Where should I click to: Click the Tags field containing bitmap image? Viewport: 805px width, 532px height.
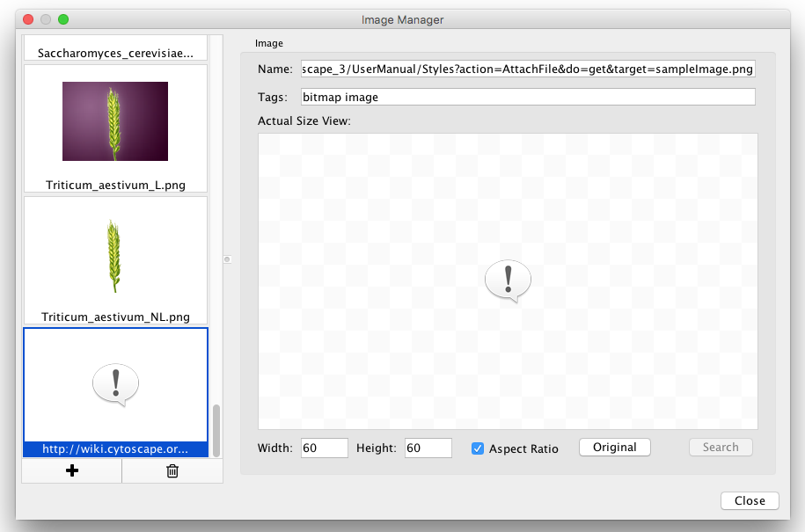[x=527, y=97]
